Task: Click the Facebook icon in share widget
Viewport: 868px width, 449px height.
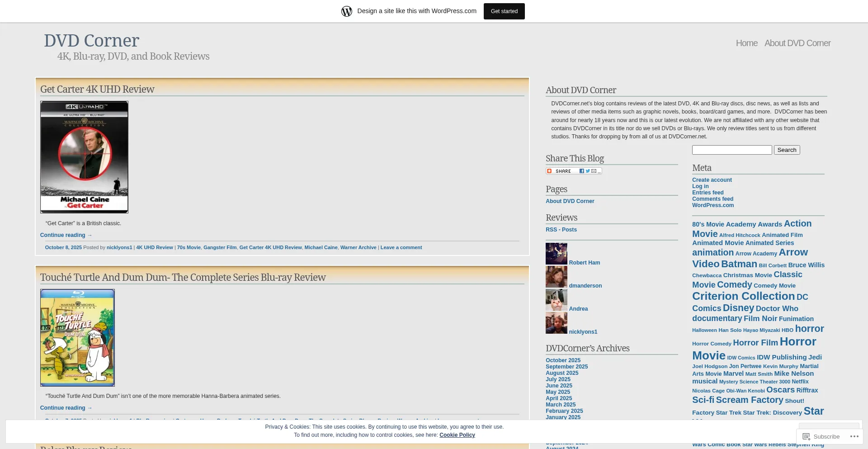Action: (582, 171)
